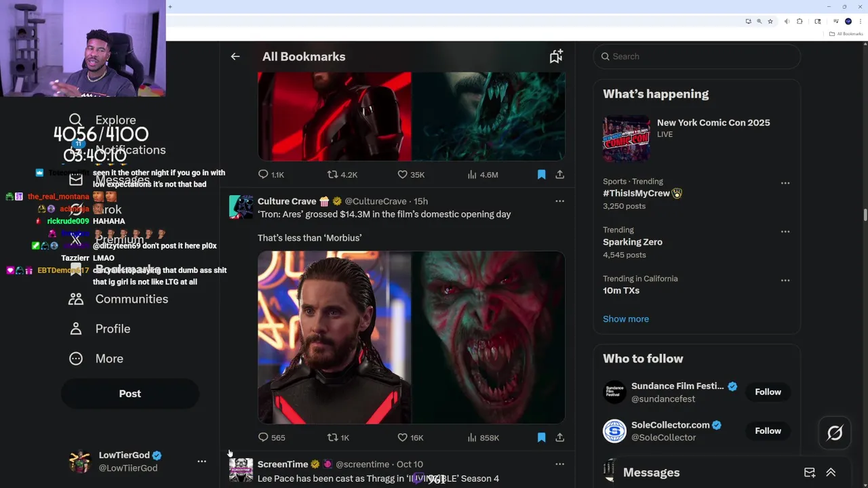Open the Grok floating button
Screen dimensions: 868x488
click(x=835, y=433)
